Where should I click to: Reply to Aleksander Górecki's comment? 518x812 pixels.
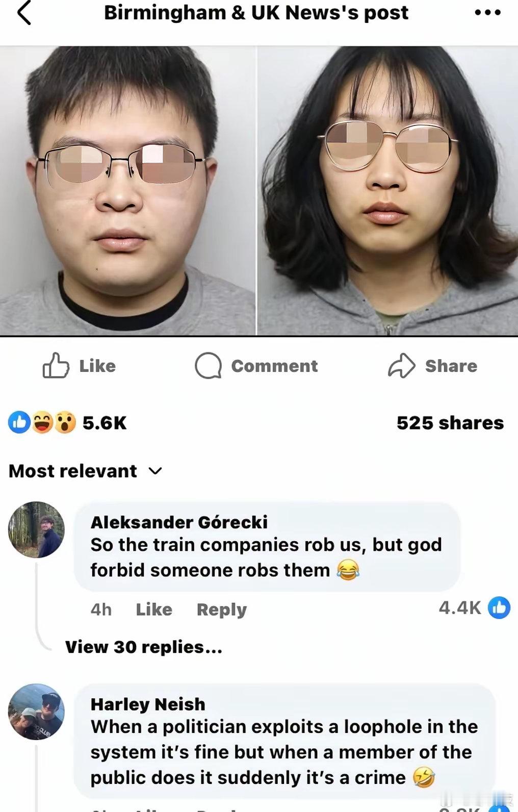pos(222,609)
